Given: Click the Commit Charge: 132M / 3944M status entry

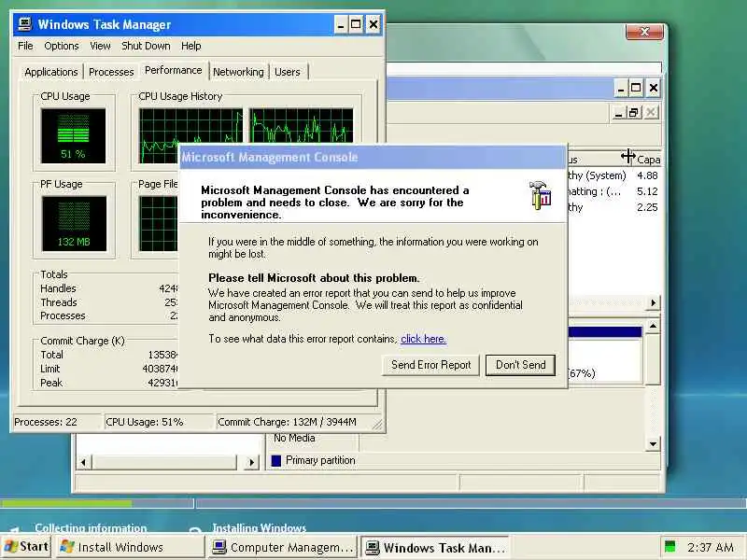Looking at the screenshot, I should point(287,423).
